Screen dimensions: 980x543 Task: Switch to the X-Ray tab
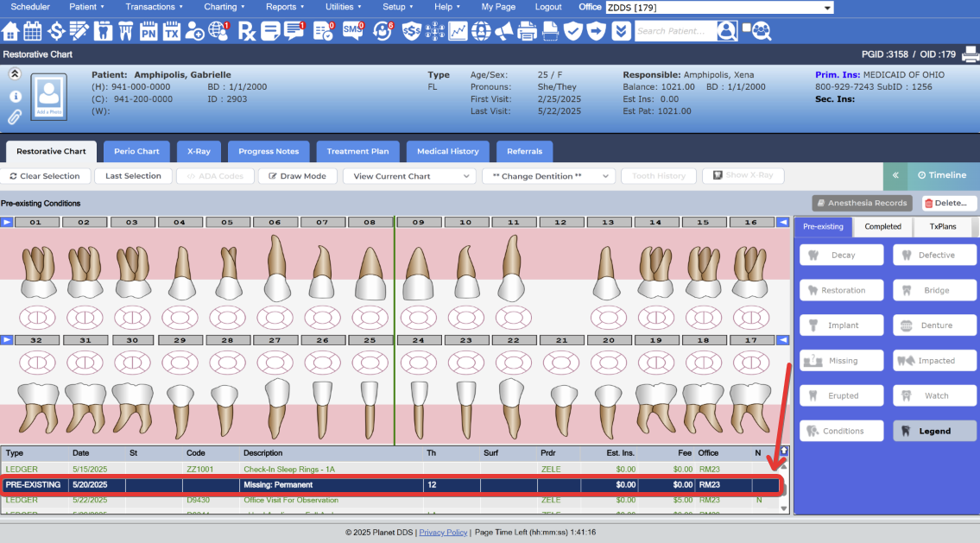(199, 151)
